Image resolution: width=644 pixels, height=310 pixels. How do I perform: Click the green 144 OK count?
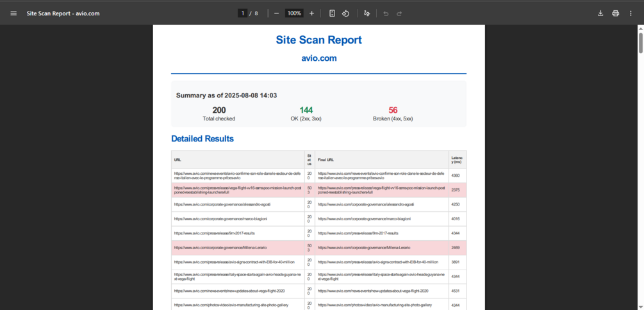[306, 110]
